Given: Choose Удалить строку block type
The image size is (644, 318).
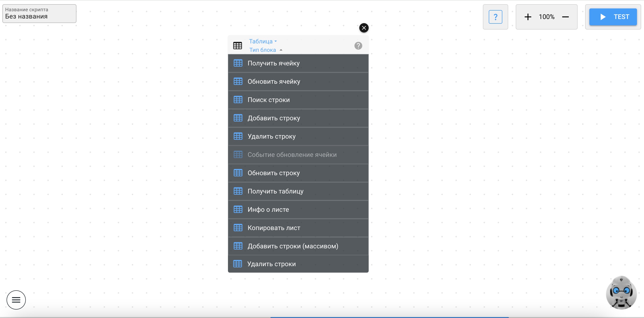Looking at the screenshot, I should 298,136.
